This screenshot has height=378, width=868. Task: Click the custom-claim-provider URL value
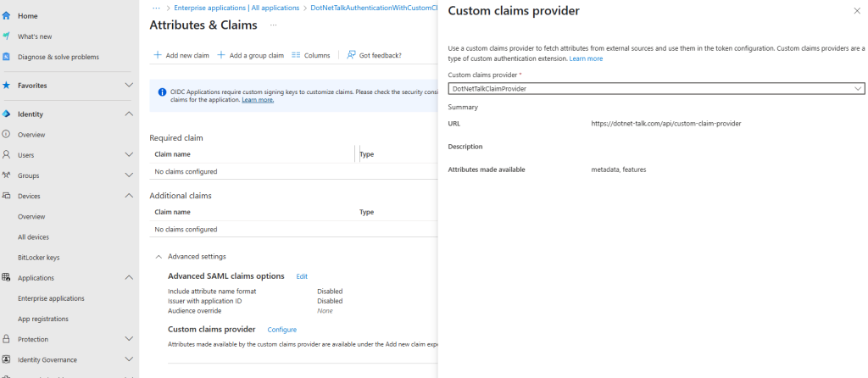click(x=666, y=124)
